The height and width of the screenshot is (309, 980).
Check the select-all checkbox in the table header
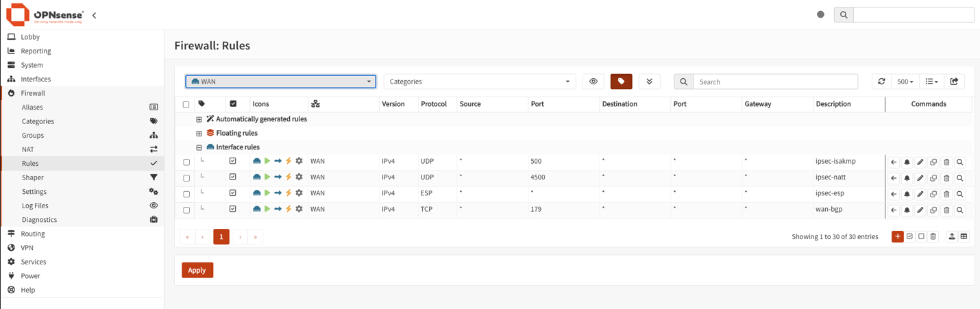point(186,105)
